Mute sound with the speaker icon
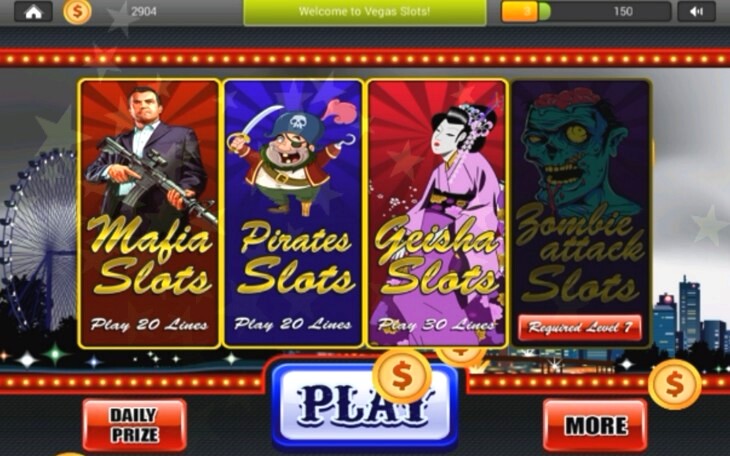The image size is (730, 456). point(696,12)
